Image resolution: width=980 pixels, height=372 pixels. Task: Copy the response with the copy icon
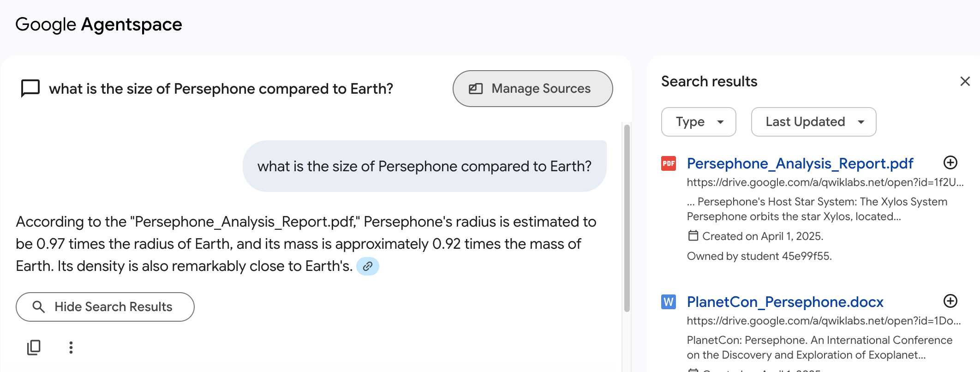(x=34, y=348)
